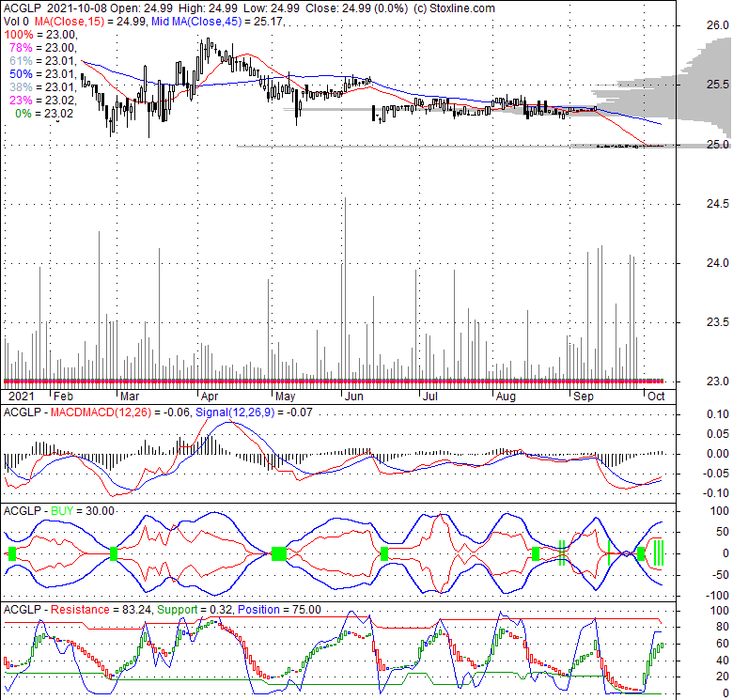The height and width of the screenshot is (700, 733).
Task: Click the '24.0' price axis label
Action: pyautogui.click(x=718, y=263)
